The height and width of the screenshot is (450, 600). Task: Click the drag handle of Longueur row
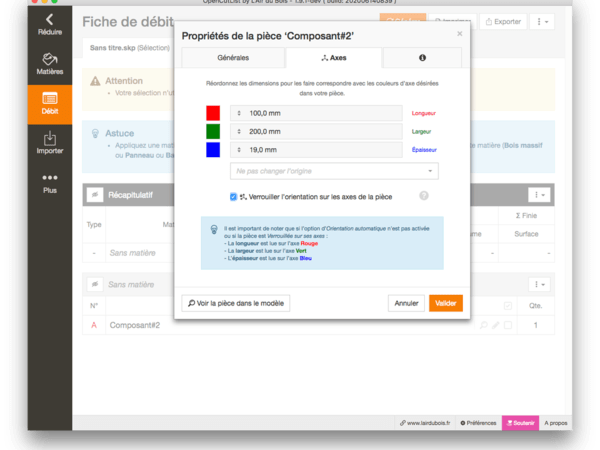point(239,113)
